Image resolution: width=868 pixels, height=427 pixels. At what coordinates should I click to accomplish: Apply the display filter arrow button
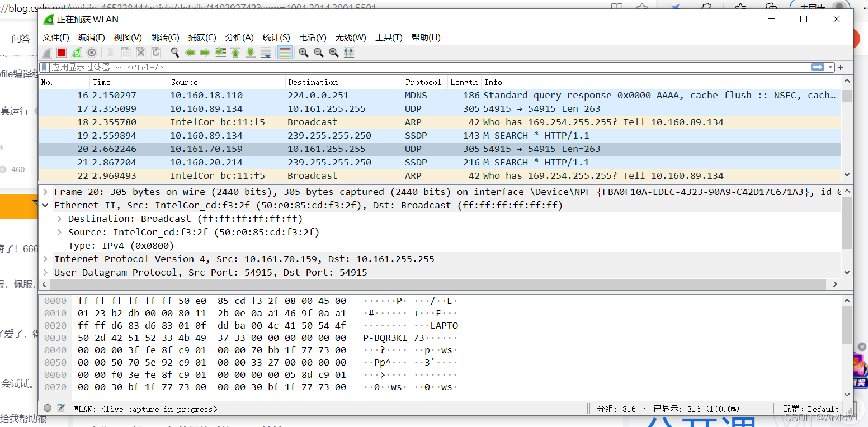[x=818, y=67]
